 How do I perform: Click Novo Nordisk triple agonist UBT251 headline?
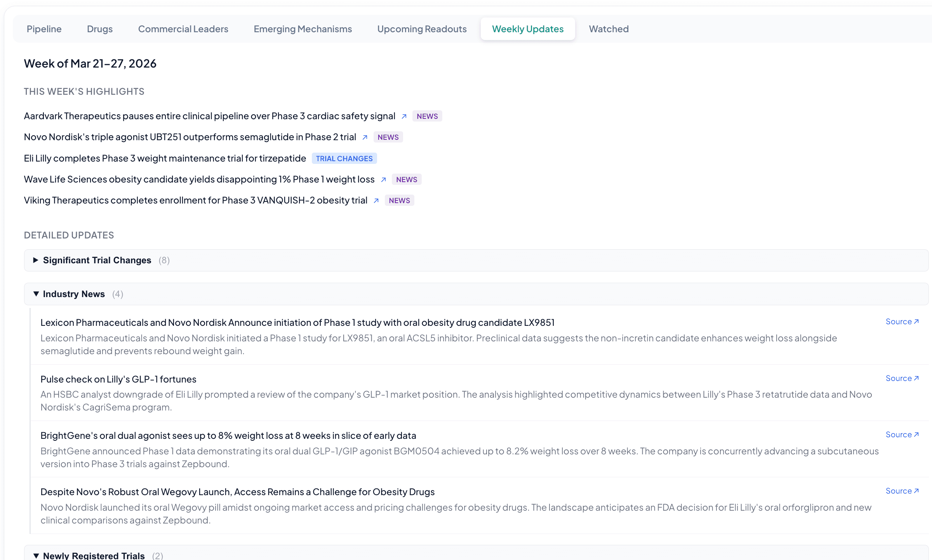click(190, 137)
